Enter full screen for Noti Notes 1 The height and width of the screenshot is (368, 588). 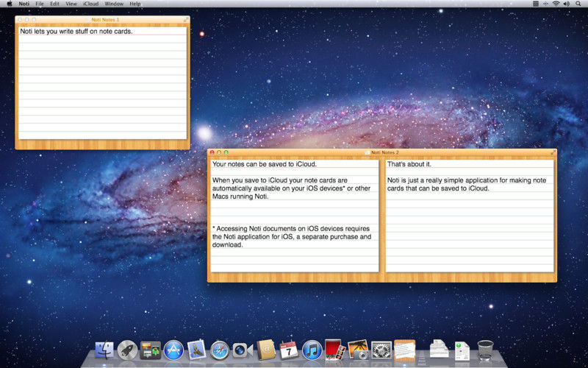coord(186,20)
